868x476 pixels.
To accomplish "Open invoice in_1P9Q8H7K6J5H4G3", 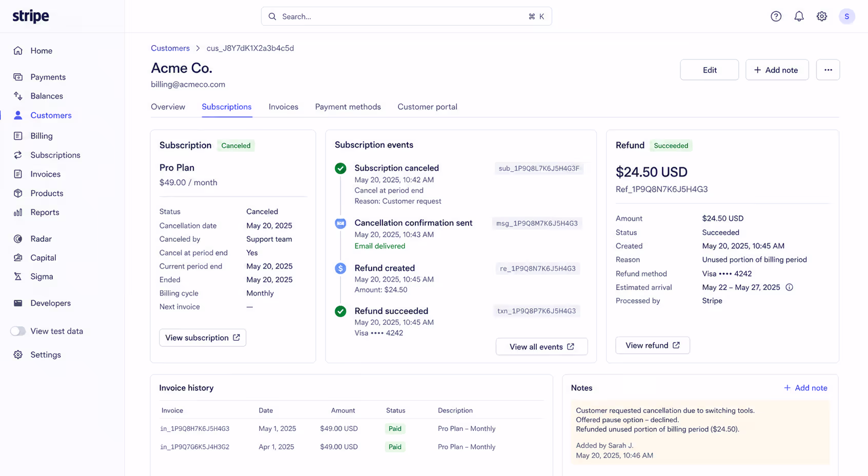I will 195,429.
